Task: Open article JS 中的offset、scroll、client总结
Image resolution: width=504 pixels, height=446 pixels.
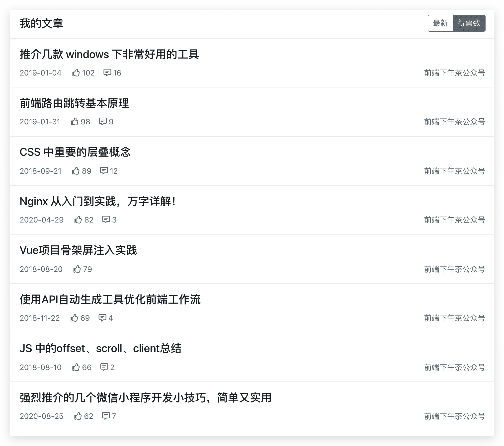Action: coord(100,348)
